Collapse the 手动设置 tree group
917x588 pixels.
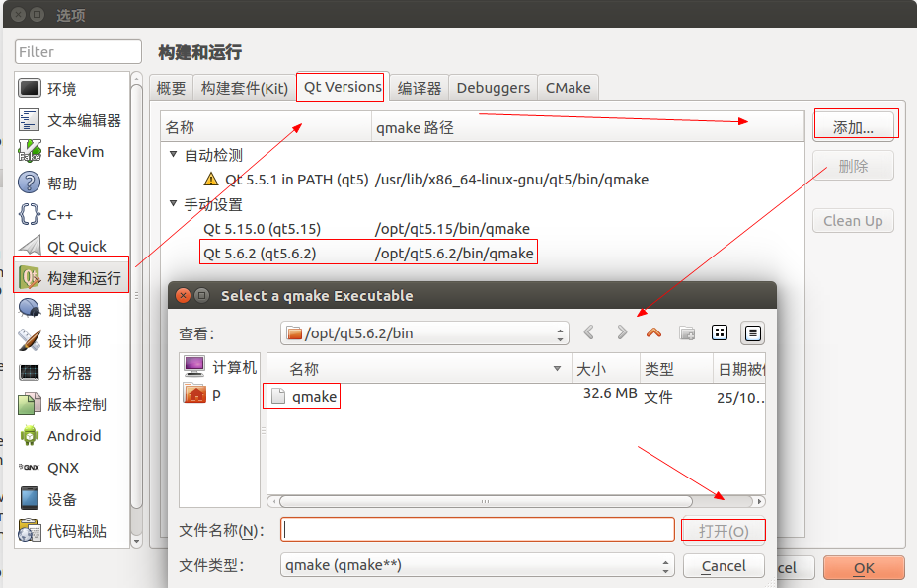[x=173, y=204]
